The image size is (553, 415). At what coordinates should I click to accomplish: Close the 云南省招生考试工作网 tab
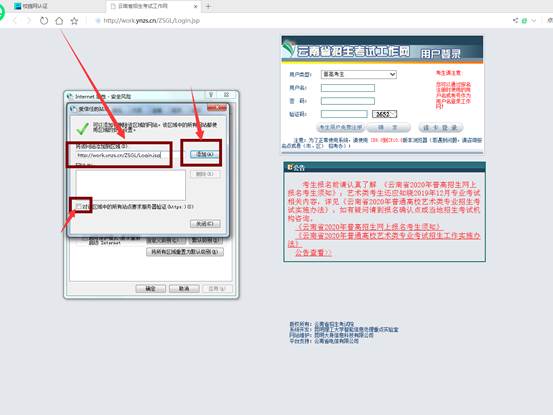[196, 6]
